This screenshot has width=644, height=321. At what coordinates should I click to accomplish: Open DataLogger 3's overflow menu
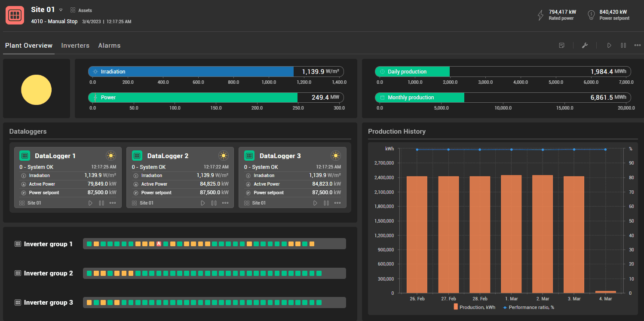point(337,202)
